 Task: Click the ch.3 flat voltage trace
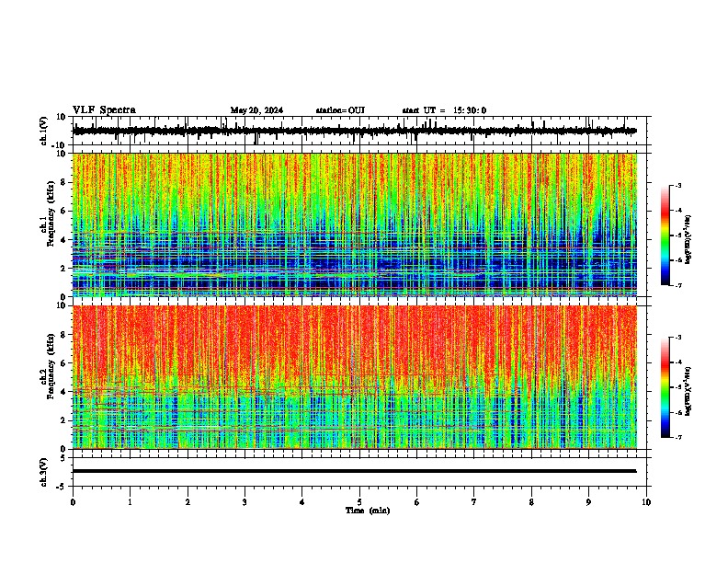click(355, 471)
